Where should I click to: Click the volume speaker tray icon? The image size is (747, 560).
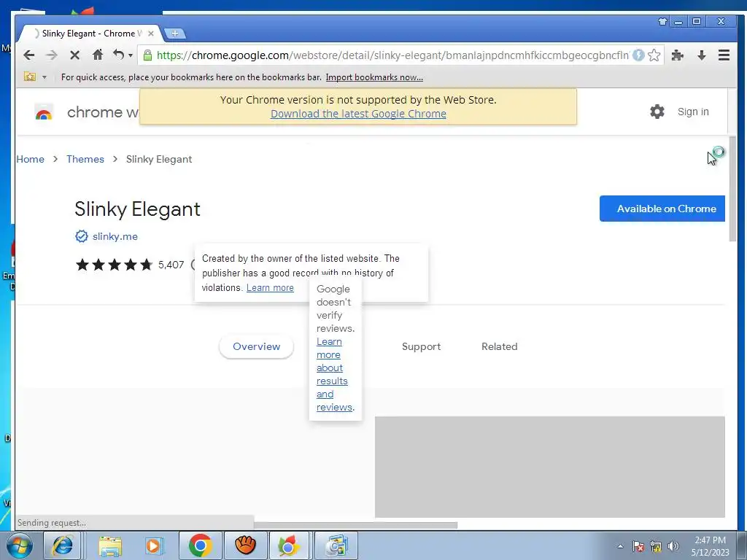coord(673,546)
